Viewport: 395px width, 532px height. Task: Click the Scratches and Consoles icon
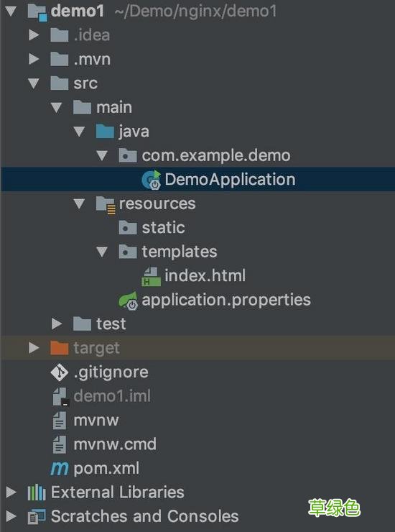[37, 516]
